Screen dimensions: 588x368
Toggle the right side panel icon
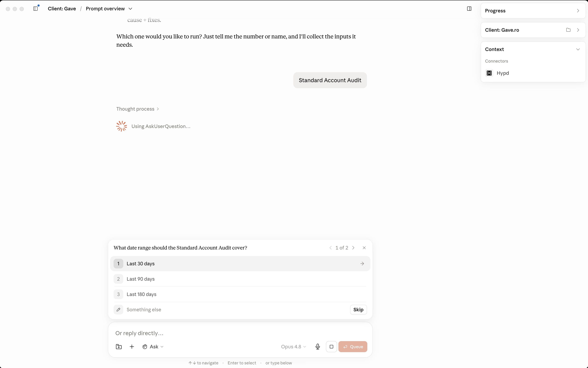click(x=469, y=9)
